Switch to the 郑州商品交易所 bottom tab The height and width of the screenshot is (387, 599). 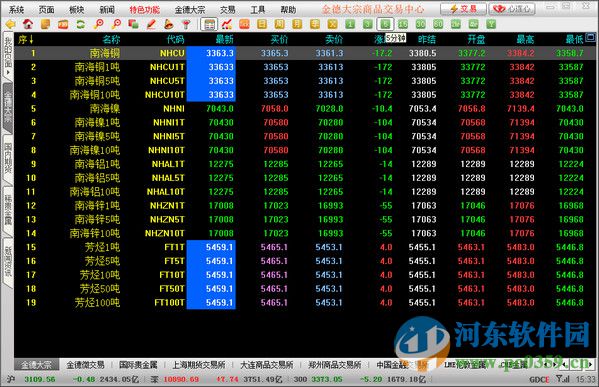(x=334, y=365)
